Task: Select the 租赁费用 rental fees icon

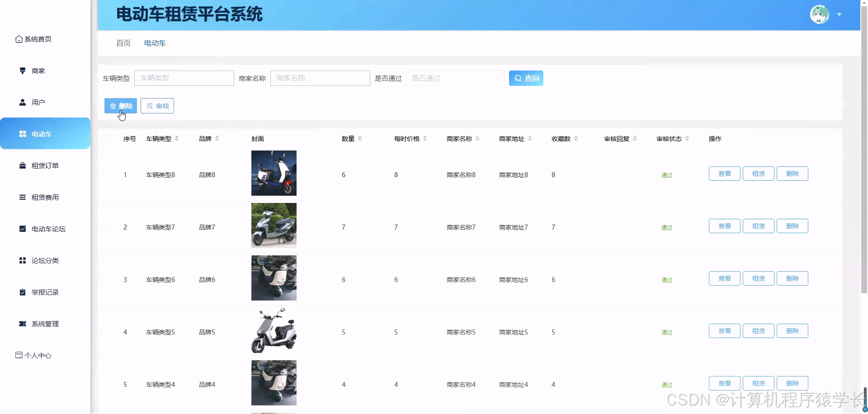Action: pyautogui.click(x=22, y=197)
